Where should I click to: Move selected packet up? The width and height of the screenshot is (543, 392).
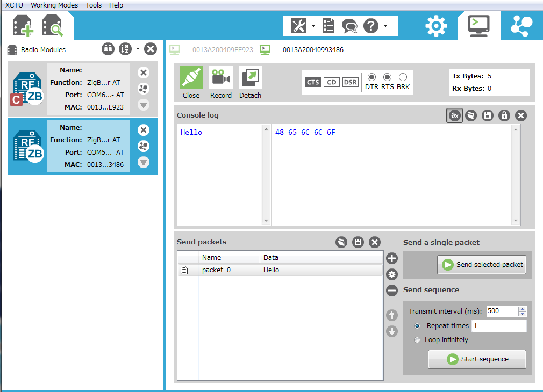tap(392, 315)
